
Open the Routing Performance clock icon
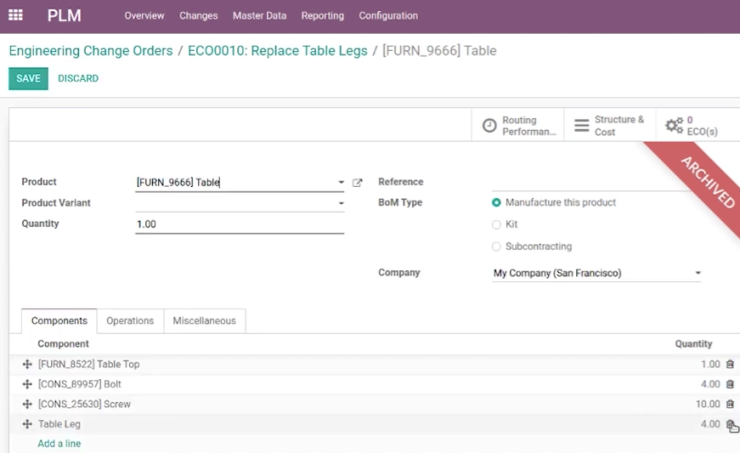coord(489,126)
